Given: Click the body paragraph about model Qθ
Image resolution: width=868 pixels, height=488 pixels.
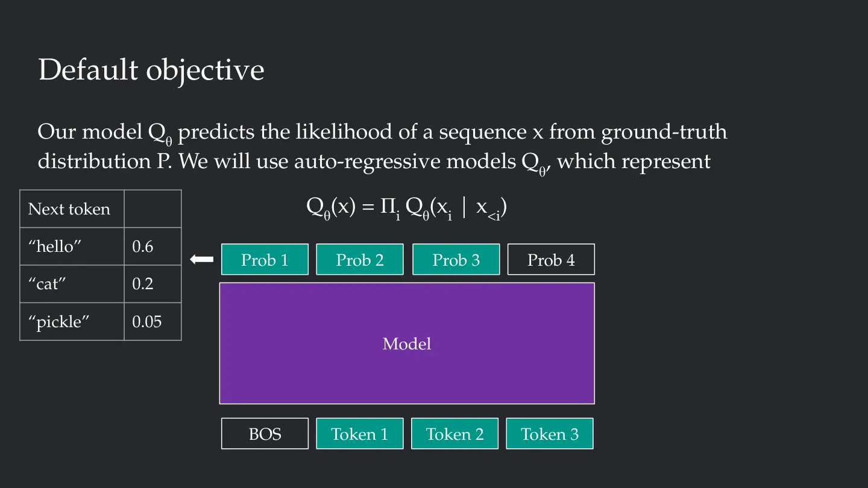Looking at the screenshot, I should (382, 148).
